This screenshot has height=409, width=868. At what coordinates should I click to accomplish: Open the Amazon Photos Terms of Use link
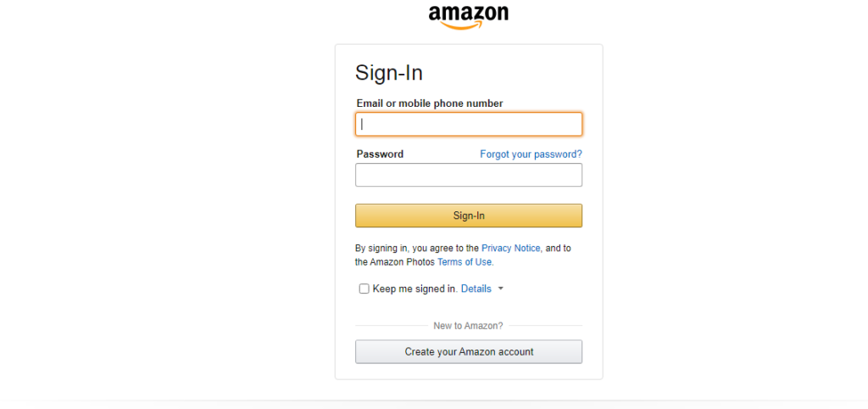click(x=465, y=262)
